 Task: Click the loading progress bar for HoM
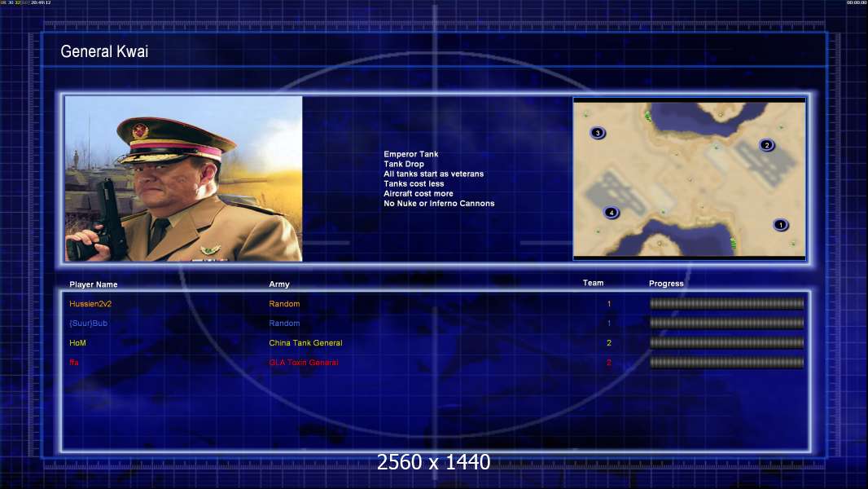726,343
